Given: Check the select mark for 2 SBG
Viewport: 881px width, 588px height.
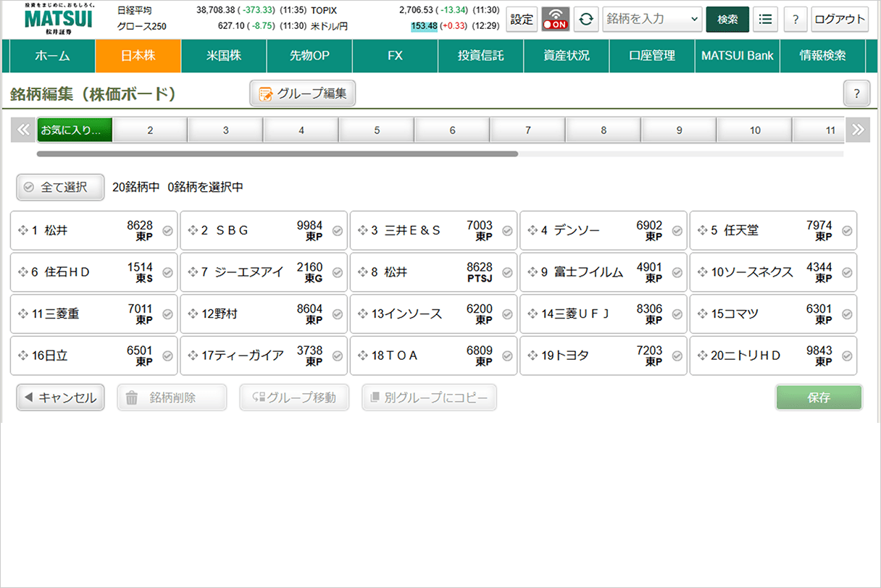Looking at the screenshot, I should click(x=337, y=231).
